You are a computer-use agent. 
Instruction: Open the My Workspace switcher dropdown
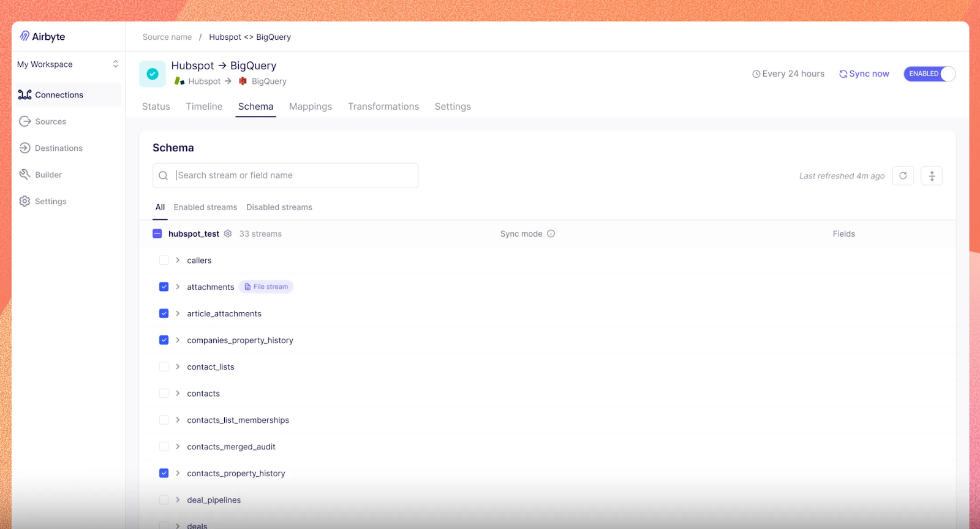(x=67, y=64)
